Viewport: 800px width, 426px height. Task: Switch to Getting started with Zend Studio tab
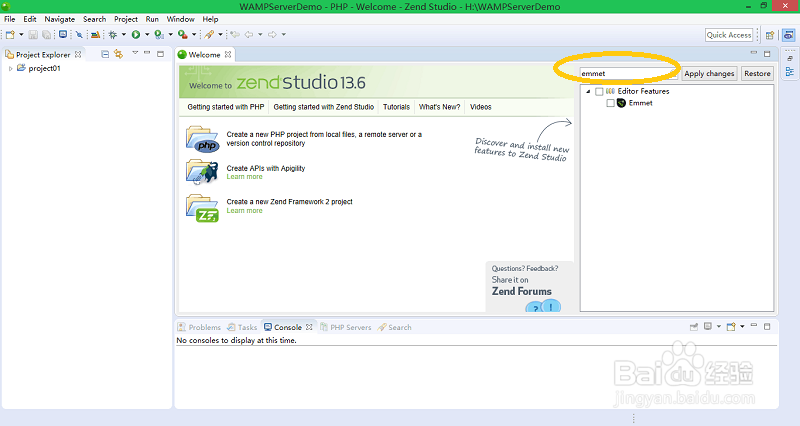[x=323, y=107]
